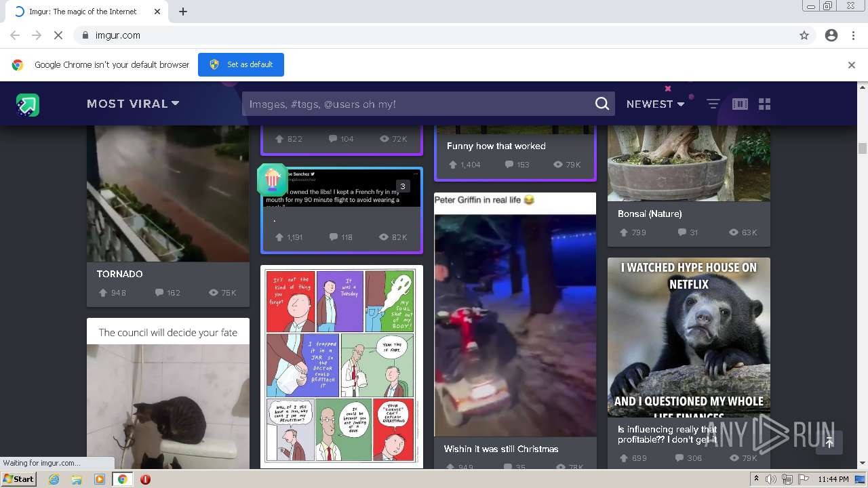Click comment icon showing 104
This screenshot has height=488, width=868.
point(333,139)
